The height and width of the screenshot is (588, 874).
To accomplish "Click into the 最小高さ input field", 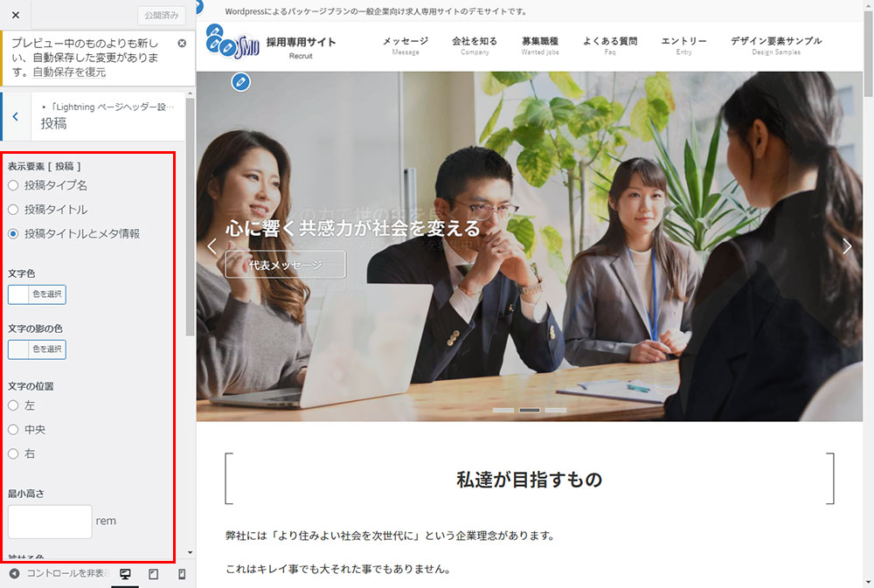I will click(50, 522).
